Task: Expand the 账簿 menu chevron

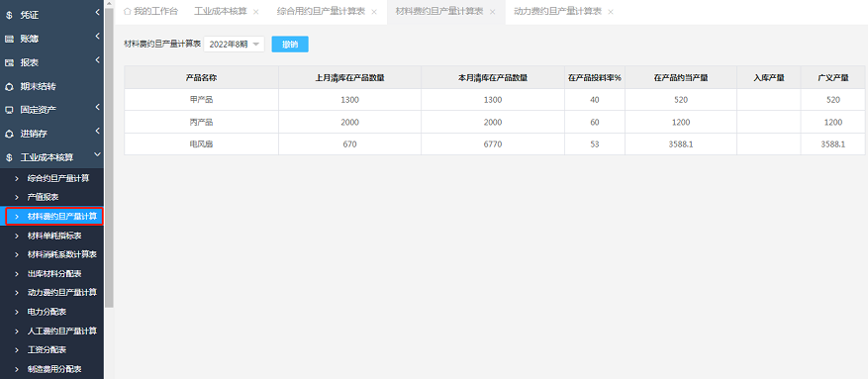Action: click(97, 36)
